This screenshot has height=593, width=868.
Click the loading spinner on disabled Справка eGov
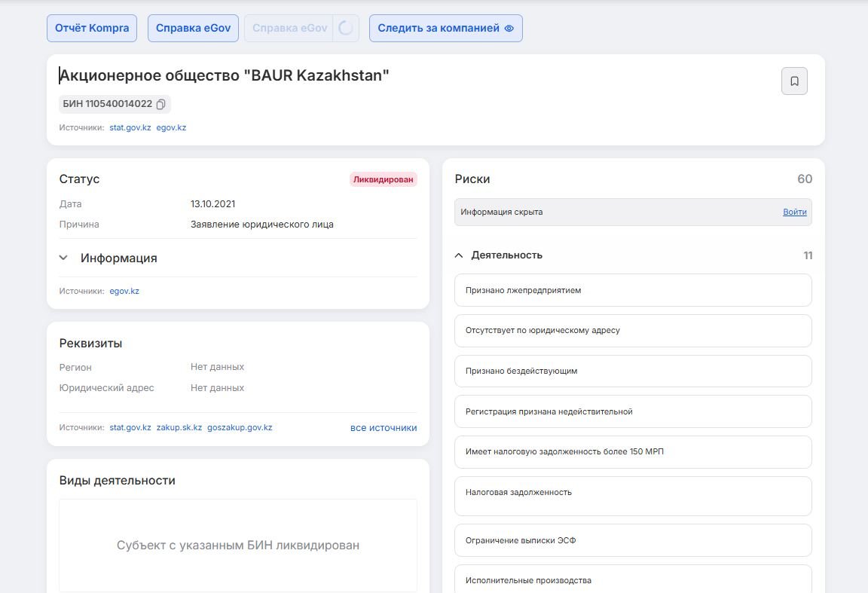tap(345, 28)
